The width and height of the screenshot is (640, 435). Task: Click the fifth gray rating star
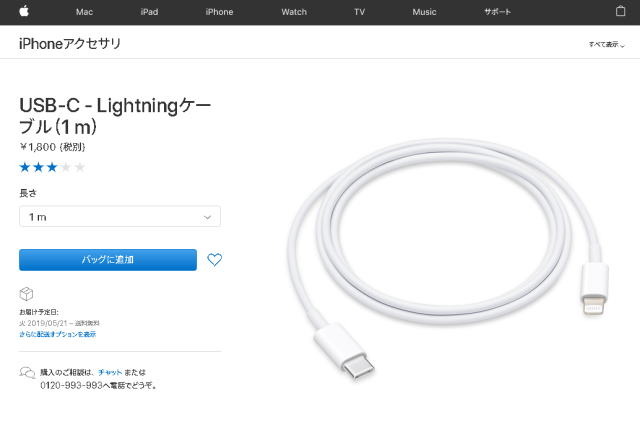(x=80, y=167)
